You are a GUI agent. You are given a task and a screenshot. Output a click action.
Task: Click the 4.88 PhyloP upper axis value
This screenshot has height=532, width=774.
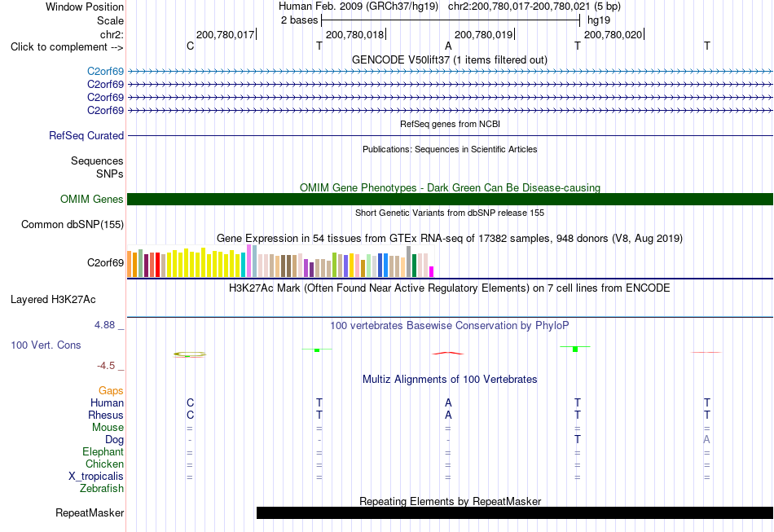tap(104, 325)
